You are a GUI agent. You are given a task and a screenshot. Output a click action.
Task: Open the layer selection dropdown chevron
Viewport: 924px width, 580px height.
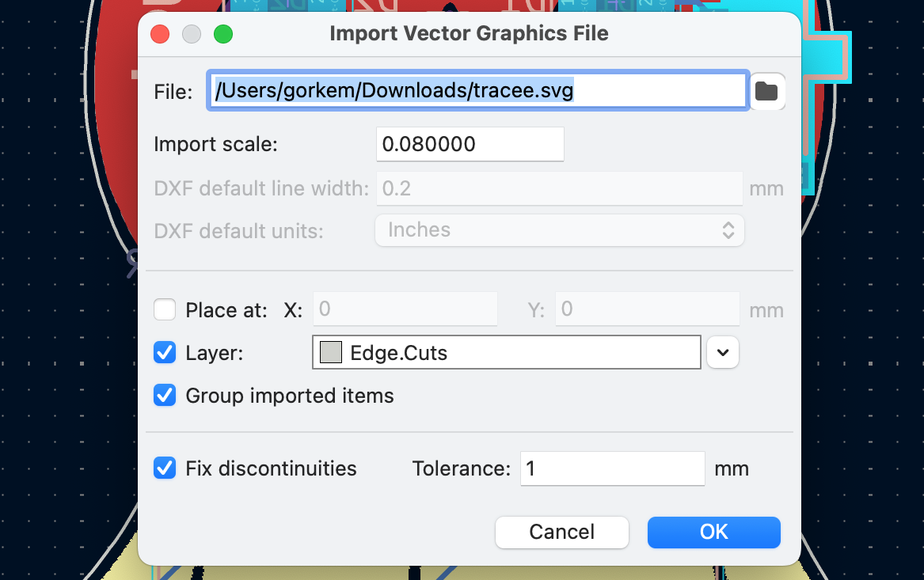coord(722,352)
